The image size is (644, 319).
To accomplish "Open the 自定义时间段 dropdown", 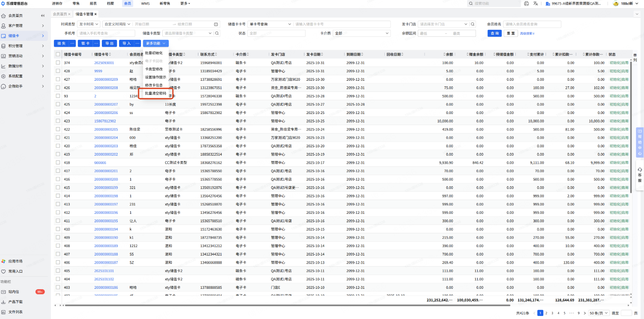I will tap(118, 24).
